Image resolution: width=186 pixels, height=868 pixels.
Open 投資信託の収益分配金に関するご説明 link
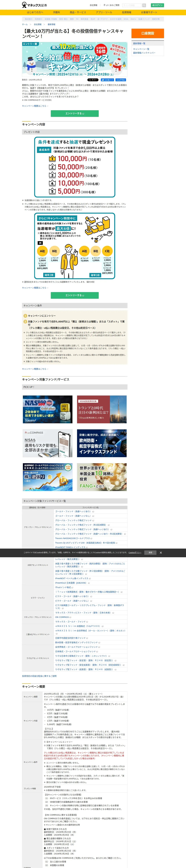[39, 676]
